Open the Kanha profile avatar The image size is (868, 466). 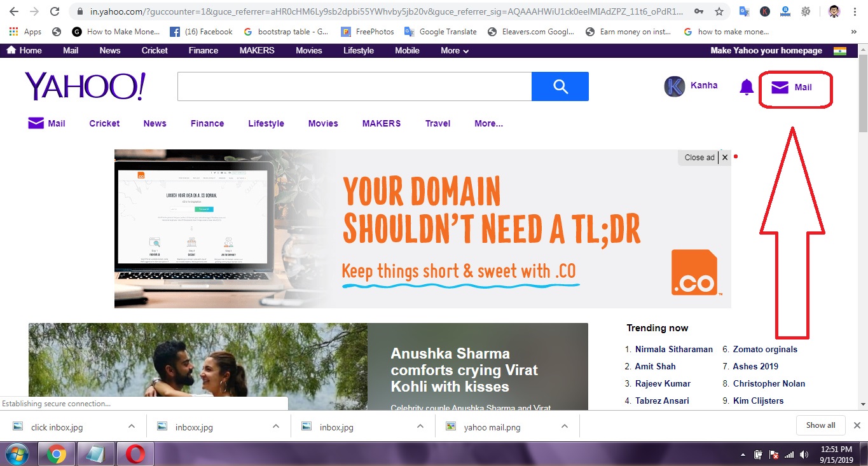click(674, 85)
